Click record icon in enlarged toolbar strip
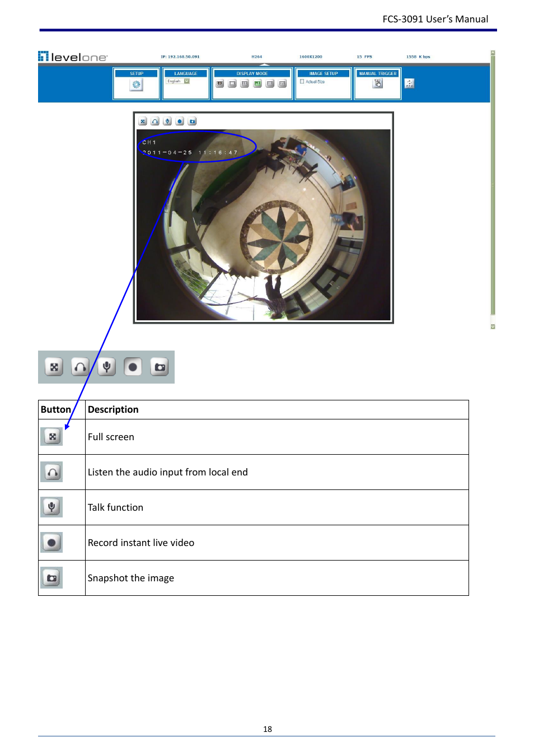 [x=133, y=367]
